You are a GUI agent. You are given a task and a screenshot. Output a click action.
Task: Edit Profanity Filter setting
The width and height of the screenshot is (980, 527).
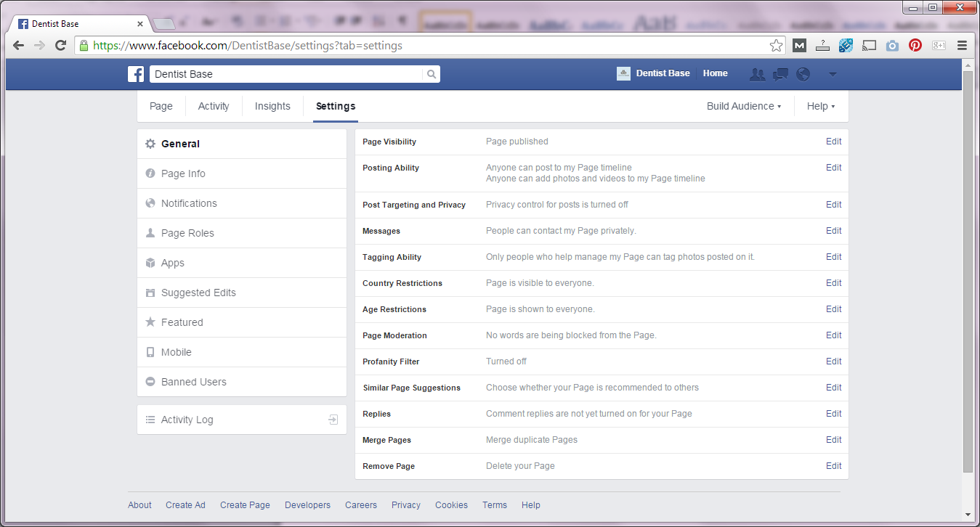point(834,361)
